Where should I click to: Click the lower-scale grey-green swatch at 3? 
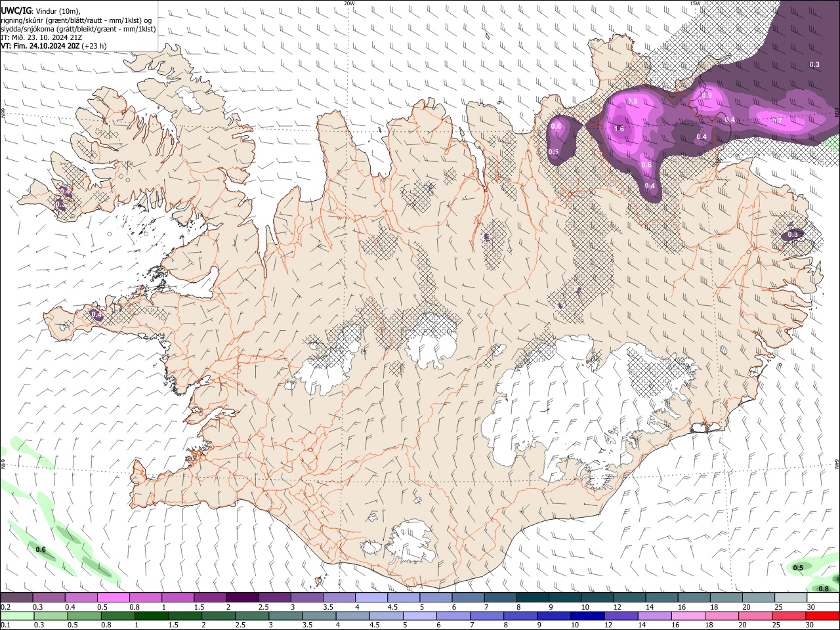(285, 616)
